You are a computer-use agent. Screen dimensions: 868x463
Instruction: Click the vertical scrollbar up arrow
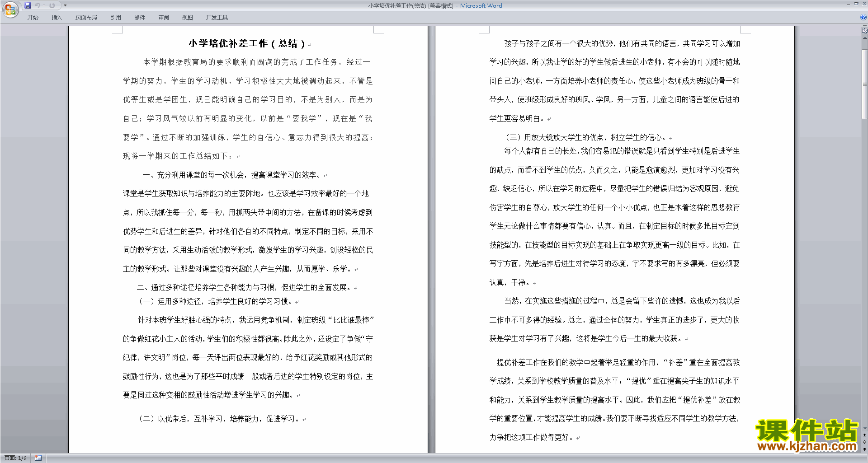tap(865, 38)
